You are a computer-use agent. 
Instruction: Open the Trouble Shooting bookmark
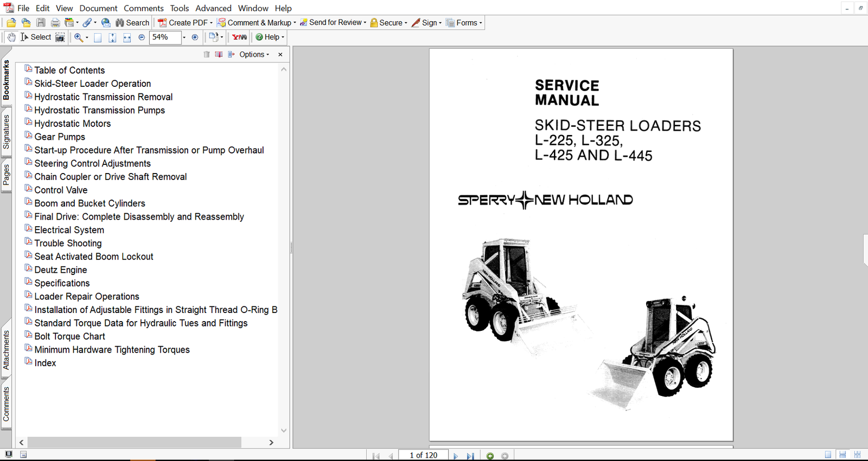coord(68,244)
